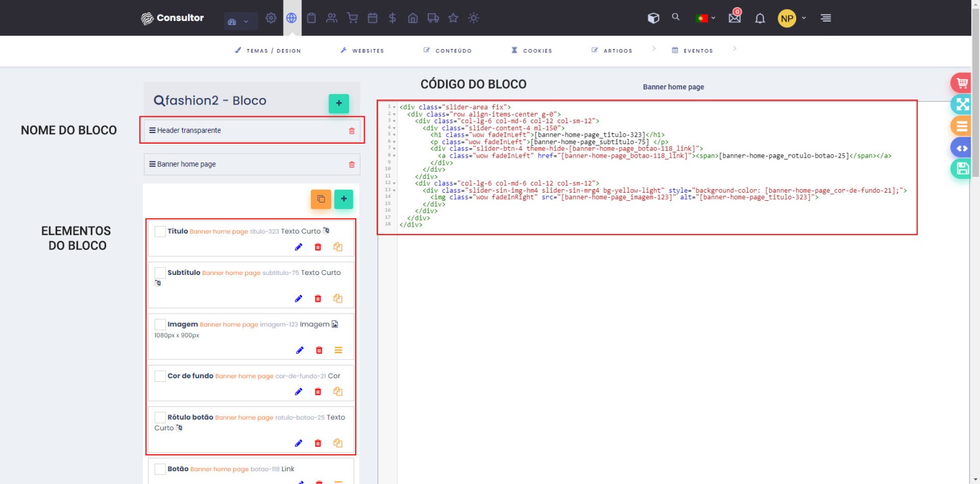Image resolution: width=980 pixels, height=484 pixels.
Task: Open the Artigos tab
Action: coord(612,51)
